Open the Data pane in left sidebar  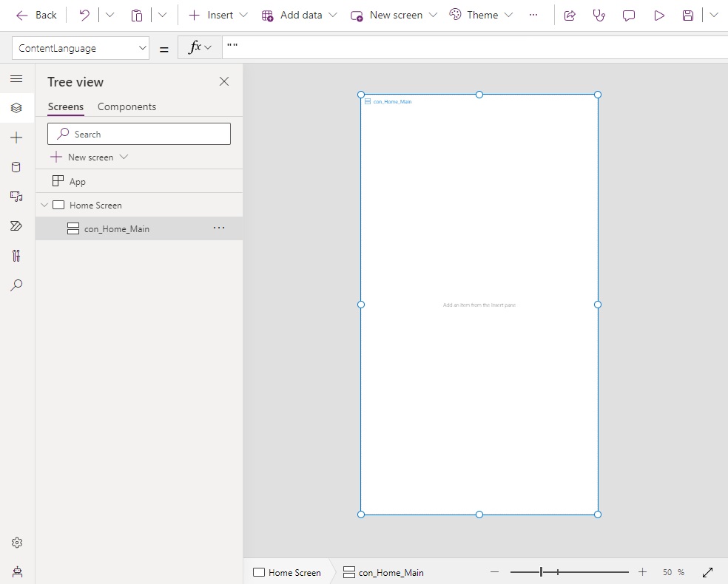pyautogui.click(x=16, y=167)
